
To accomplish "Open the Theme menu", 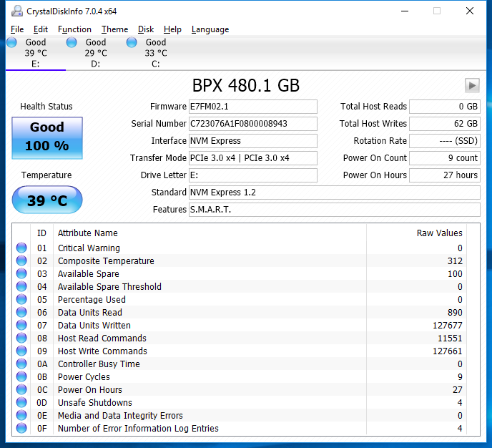I will 114,29.
